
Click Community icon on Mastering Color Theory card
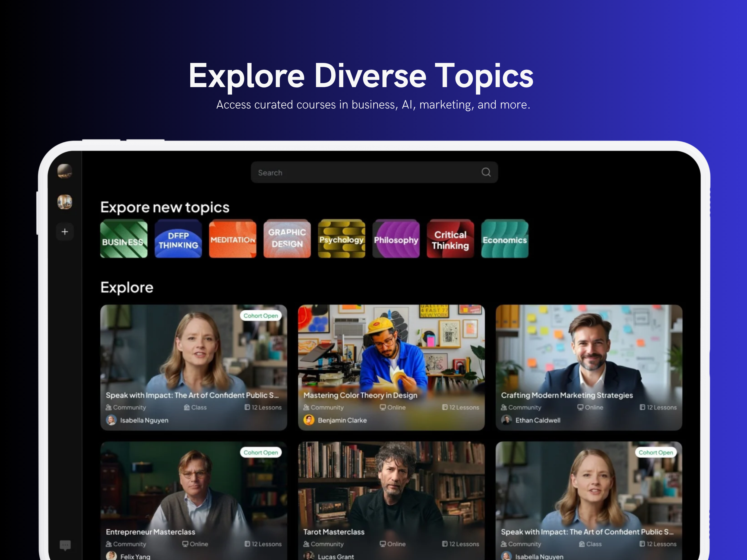point(306,408)
